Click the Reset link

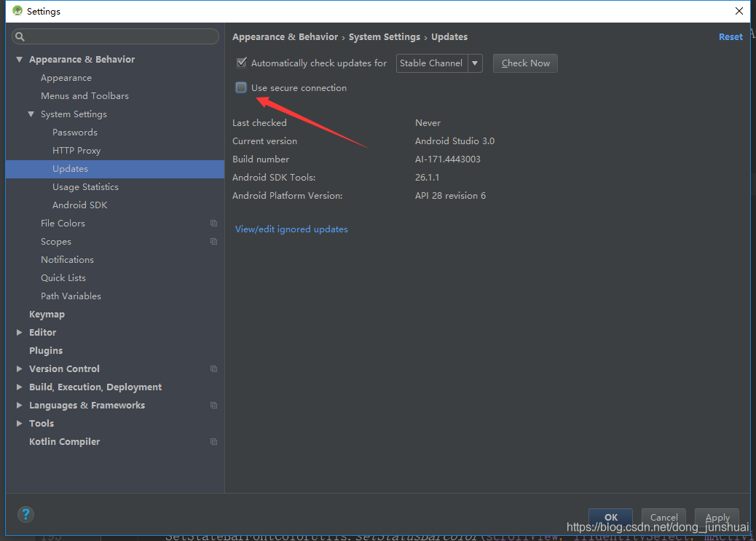click(x=731, y=36)
